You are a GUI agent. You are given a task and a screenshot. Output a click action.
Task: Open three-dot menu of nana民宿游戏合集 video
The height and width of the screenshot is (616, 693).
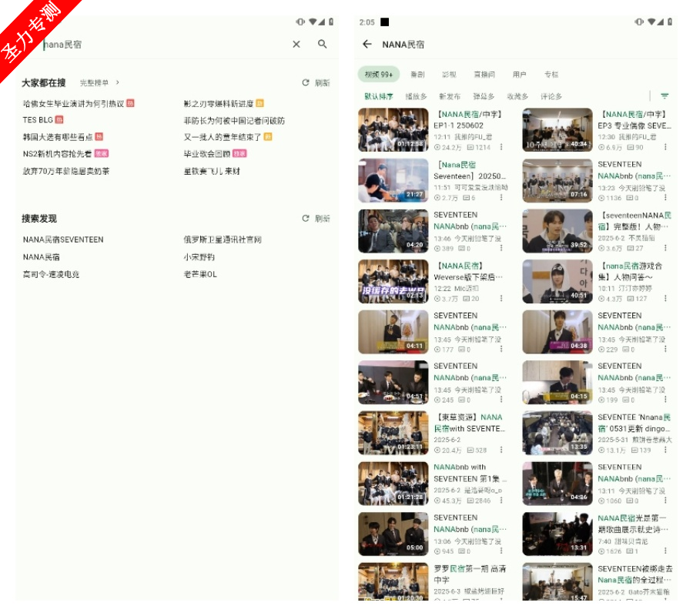coord(665,299)
